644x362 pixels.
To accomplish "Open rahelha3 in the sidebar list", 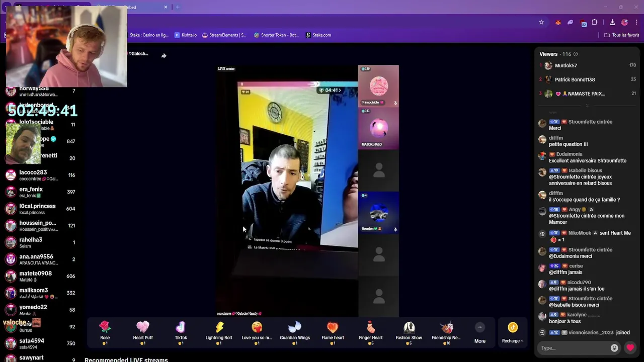I will (41, 242).
